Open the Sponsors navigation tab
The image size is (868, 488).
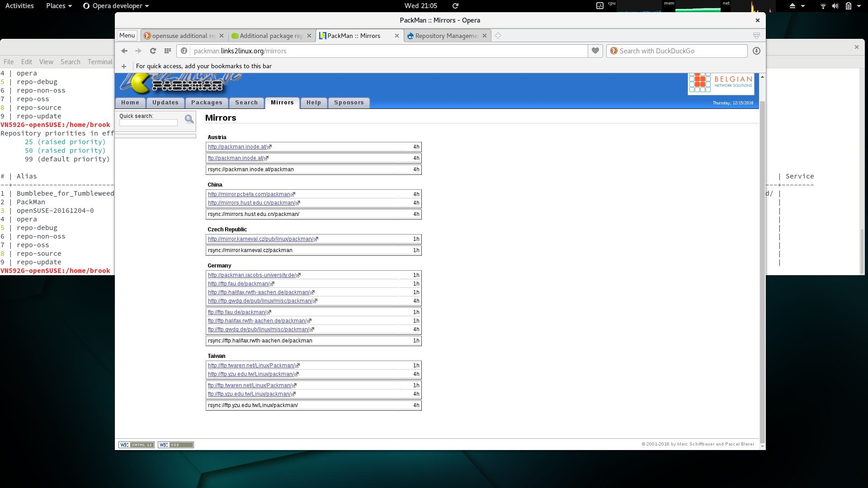[349, 103]
